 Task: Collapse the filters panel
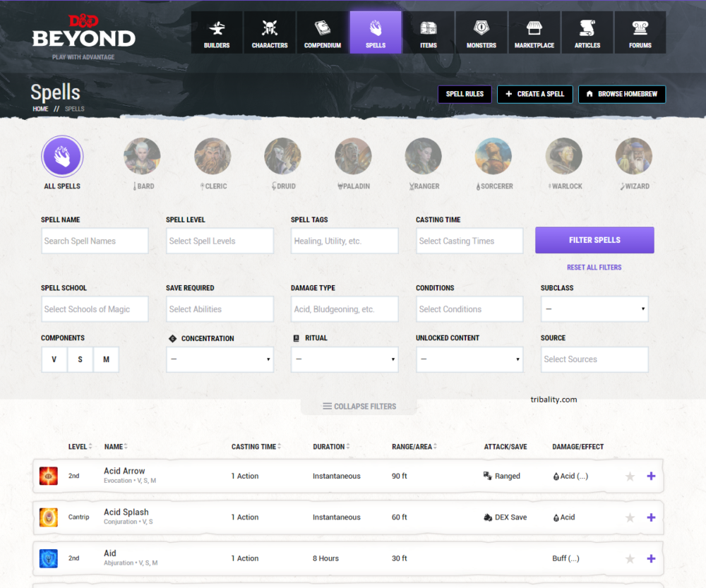tap(359, 406)
